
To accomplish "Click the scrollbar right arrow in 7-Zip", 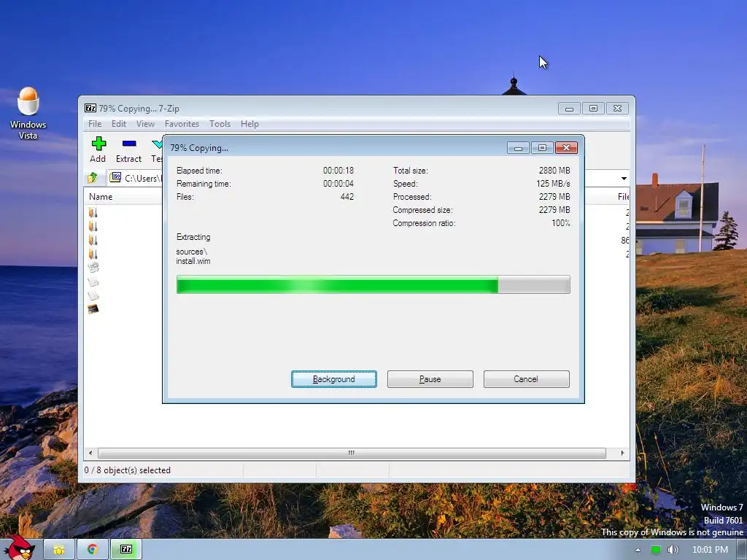I will tap(622, 453).
